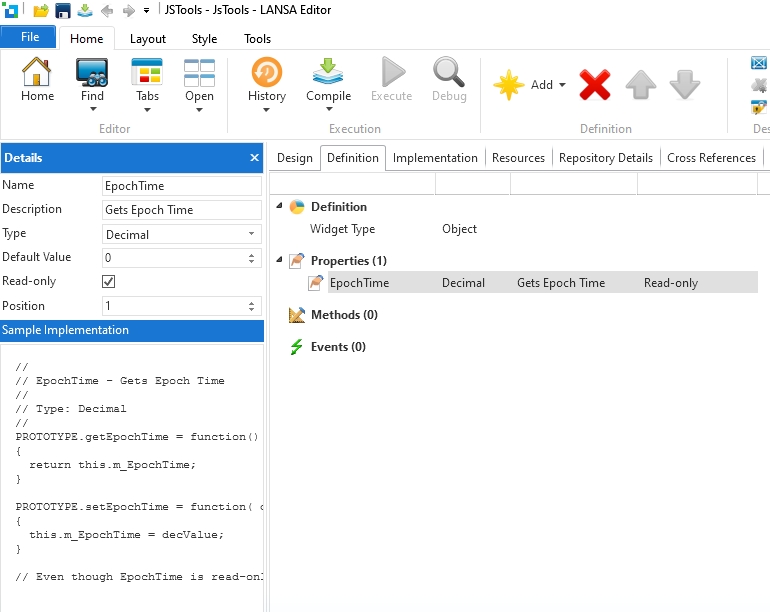The height and width of the screenshot is (612, 770).
Task: Select the EpochTime property row
Action: [x=543, y=282]
